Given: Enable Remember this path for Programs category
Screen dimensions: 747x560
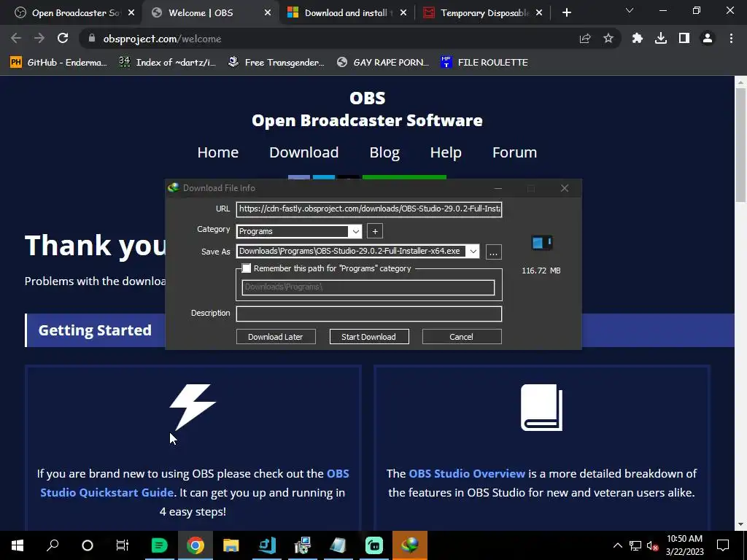Looking at the screenshot, I should click(x=247, y=268).
